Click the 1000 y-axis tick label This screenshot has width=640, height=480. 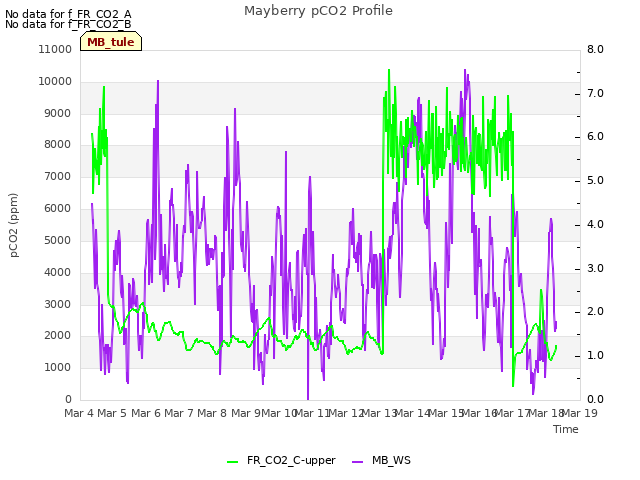58,367
